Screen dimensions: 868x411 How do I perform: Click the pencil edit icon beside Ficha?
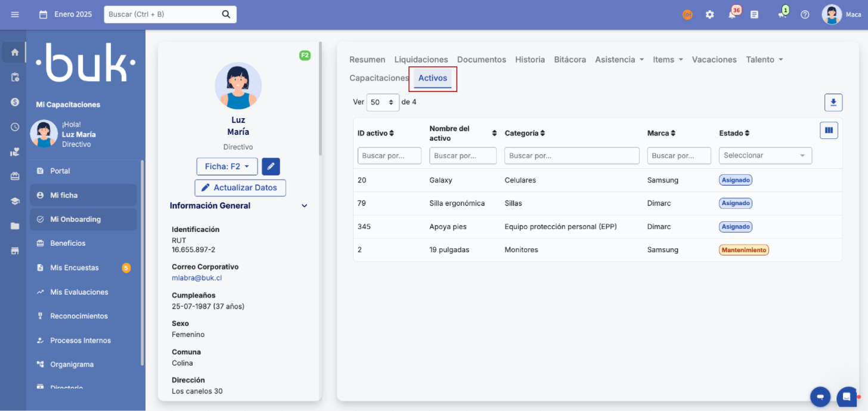(x=271, y=166)
